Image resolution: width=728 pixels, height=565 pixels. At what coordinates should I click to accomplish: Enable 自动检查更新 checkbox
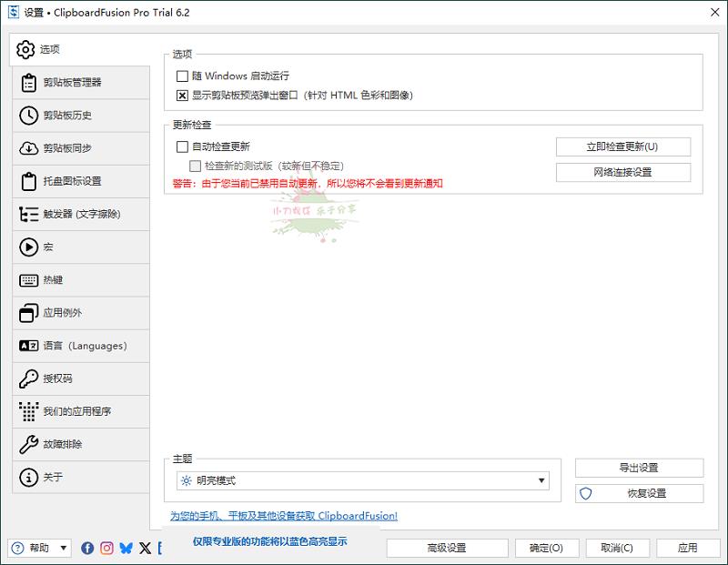(183, 146)
